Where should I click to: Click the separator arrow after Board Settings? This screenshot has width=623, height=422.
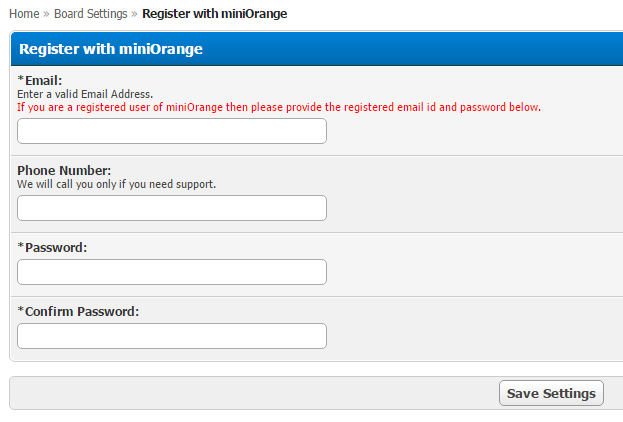tap(135, 14)
